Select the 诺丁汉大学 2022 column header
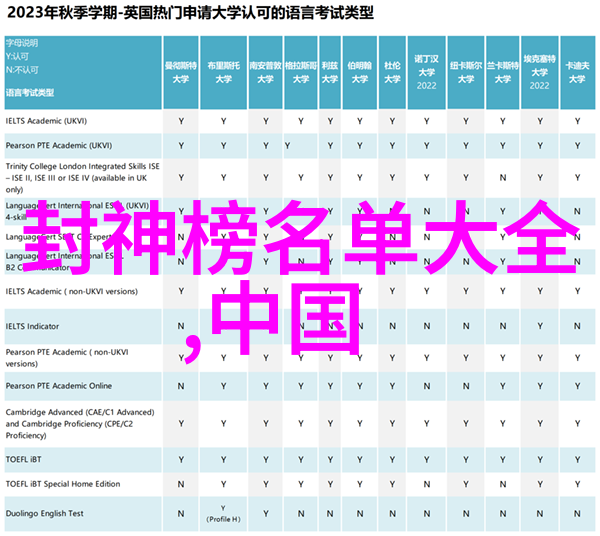The height and width of the screenshot is (536, 600). pyautogui.click(x=427, y=72)
